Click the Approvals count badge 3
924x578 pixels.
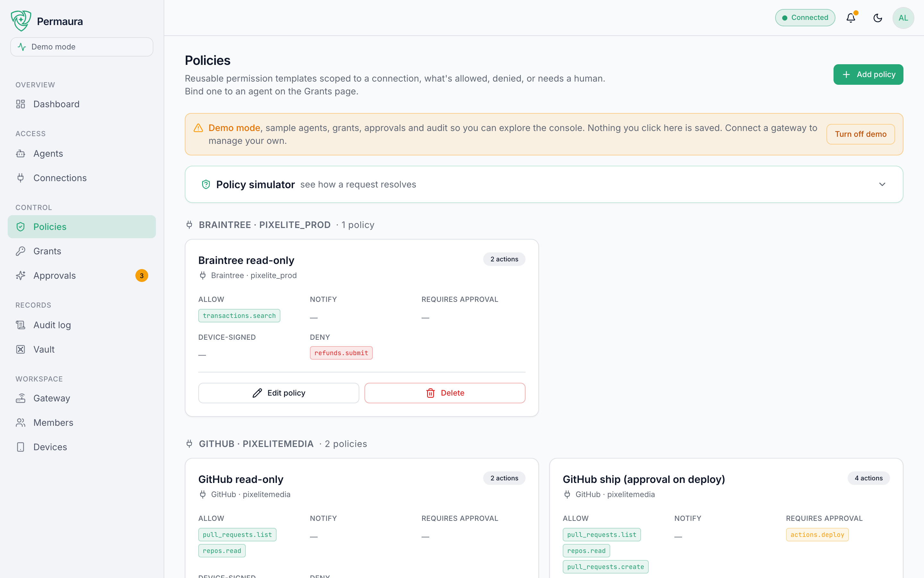[142, 276]
